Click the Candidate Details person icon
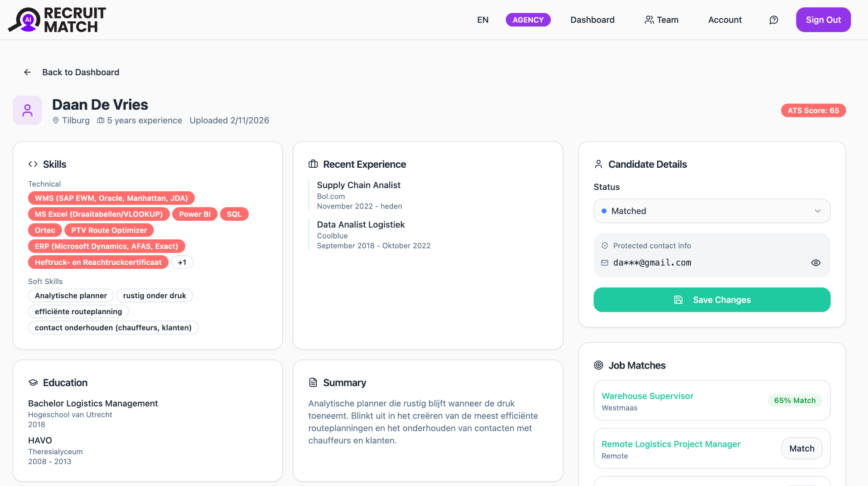This screenshot has height=486, width=868. [598, 164]
